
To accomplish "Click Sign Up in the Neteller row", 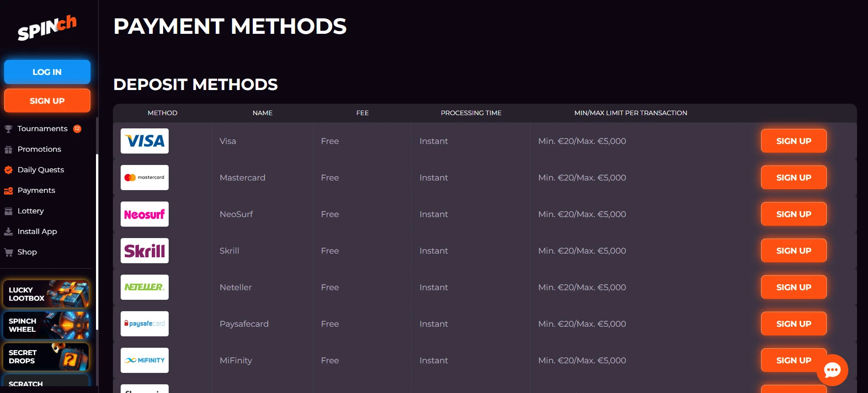I will coord(793,287).
